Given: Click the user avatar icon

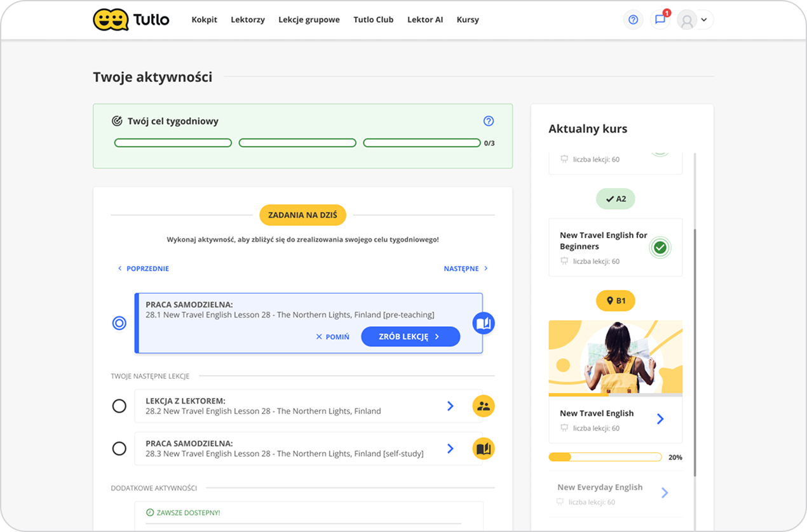Looking at the screenshot, I should pos(687,20).
